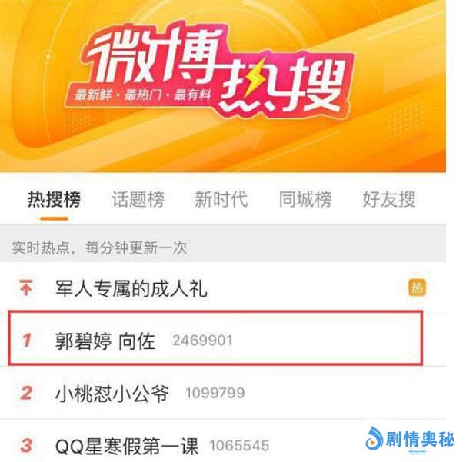The width and height of the screenshot is (476, 462).
Task: Tap the pinned-to-top arrow icon
Action: (26, 288)
